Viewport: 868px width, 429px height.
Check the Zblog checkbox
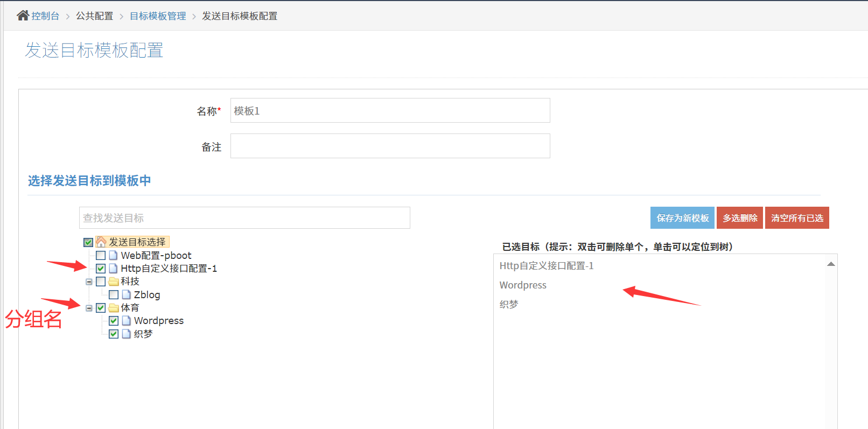point(114,294)
